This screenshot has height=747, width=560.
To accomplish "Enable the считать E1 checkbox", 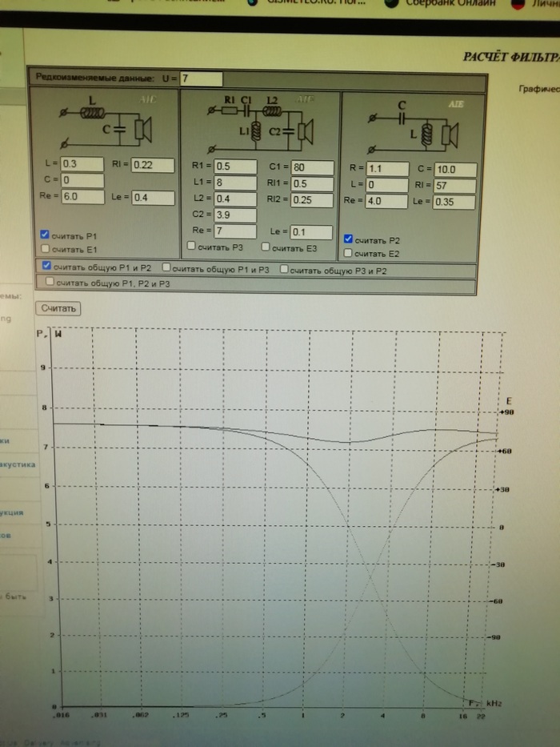I will [x=46, y=248].
